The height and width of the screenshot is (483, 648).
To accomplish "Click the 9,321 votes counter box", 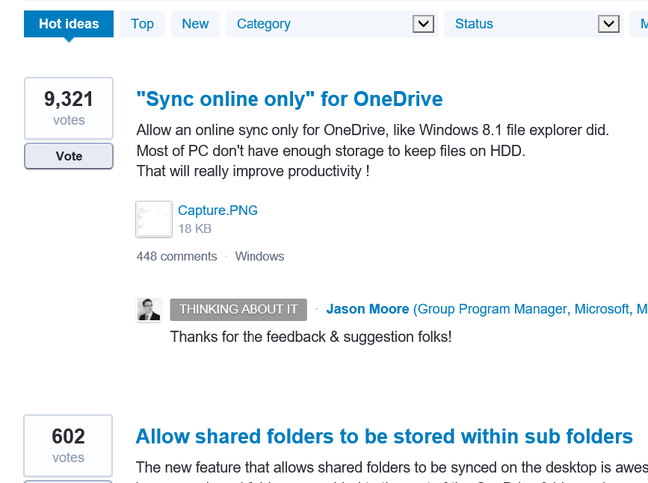I will (69, 108).
